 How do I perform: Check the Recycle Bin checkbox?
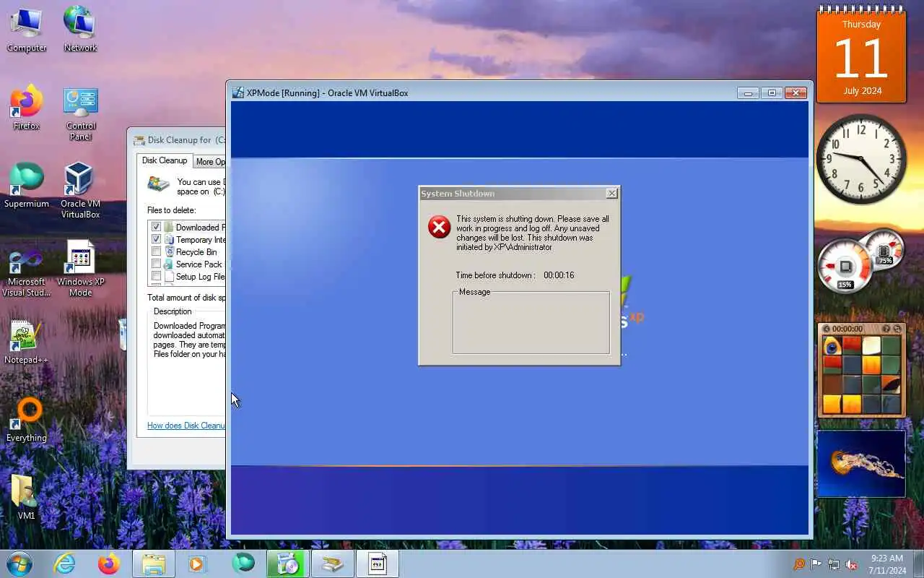point(156,251)
